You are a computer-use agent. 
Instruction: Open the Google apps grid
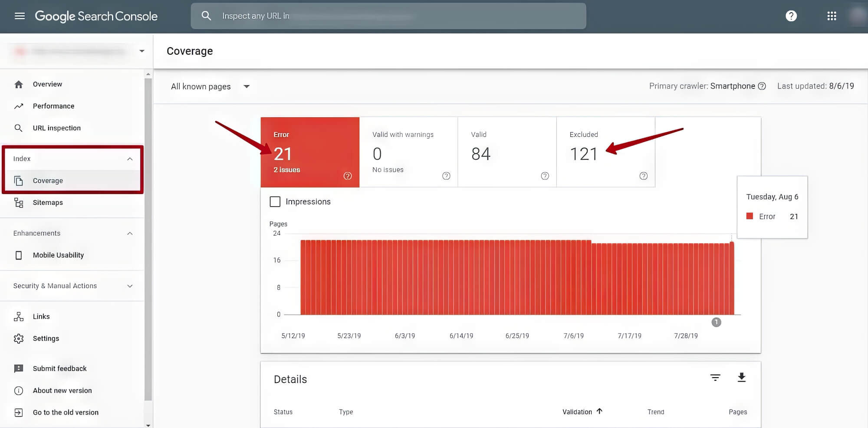(832, 16)
